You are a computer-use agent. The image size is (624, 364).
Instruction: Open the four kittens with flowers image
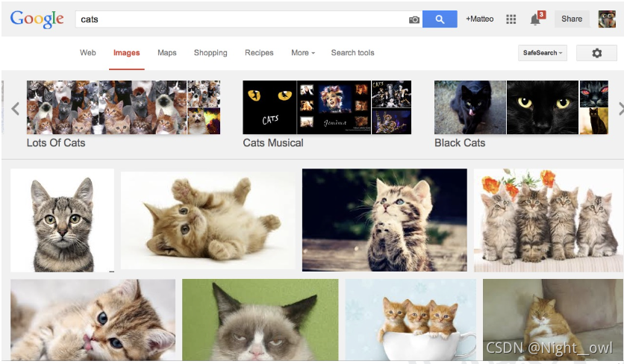pyautogui.click(x=549, y=220)
